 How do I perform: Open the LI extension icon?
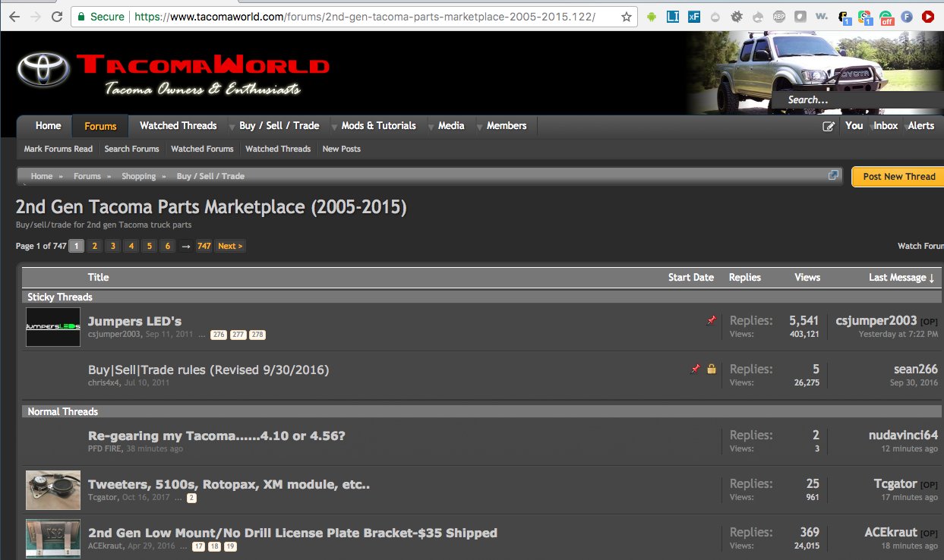tap(673, 16)
